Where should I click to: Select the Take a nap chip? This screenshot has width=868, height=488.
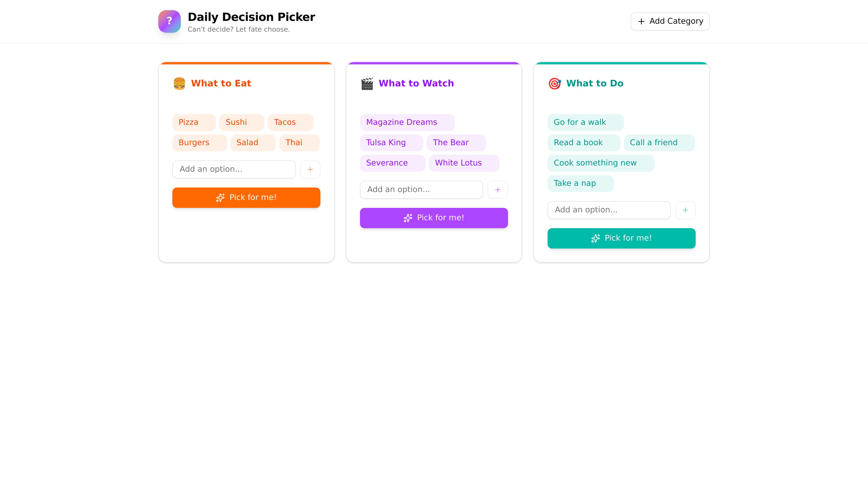click(580, 183)
